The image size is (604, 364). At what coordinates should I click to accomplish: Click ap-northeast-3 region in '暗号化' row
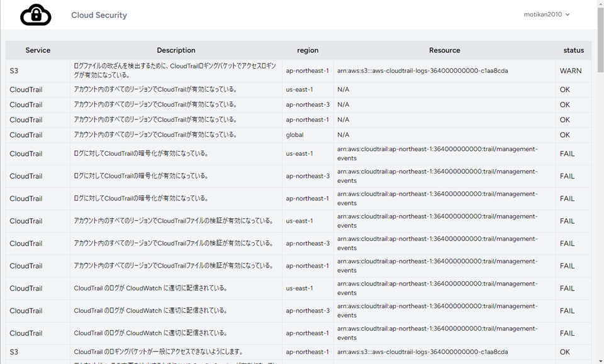tap(308, 176)
